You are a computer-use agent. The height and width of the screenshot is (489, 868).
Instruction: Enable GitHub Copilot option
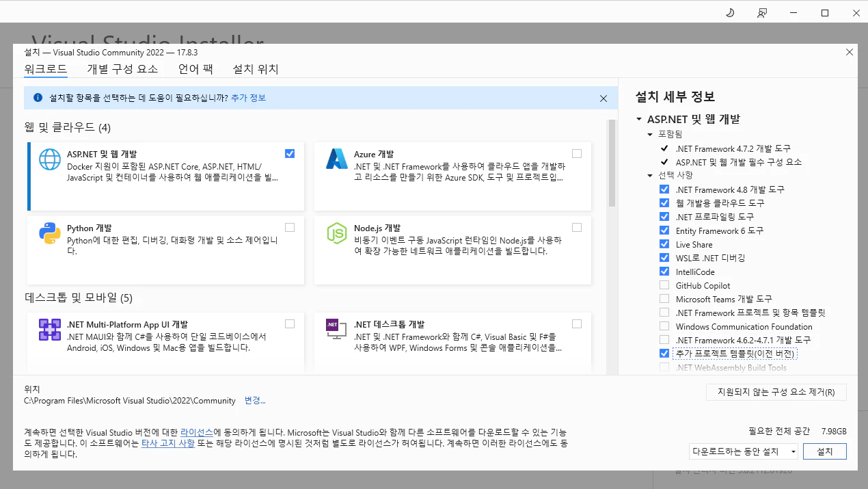click(x=664, y=285)
